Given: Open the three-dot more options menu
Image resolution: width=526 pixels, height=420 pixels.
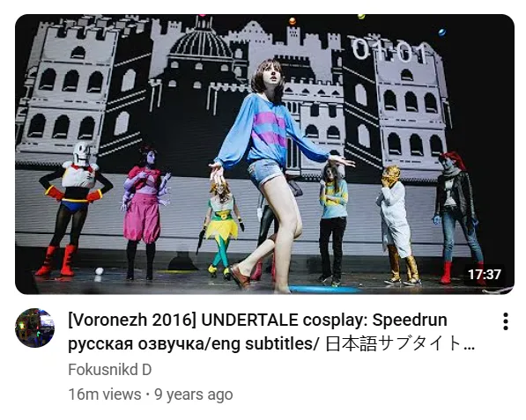Looking at the screenshot, I should pyautogui.click(x=505, y=321).
